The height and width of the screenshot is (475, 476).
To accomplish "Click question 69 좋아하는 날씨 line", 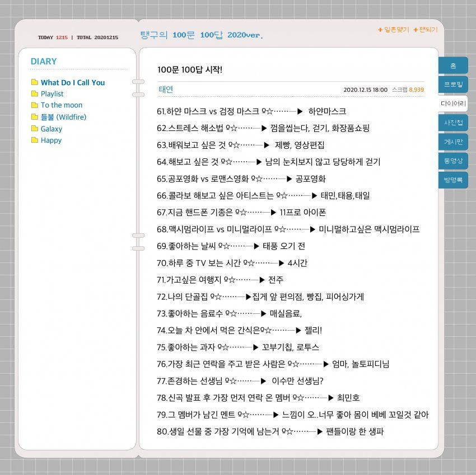I will [231, 246].
